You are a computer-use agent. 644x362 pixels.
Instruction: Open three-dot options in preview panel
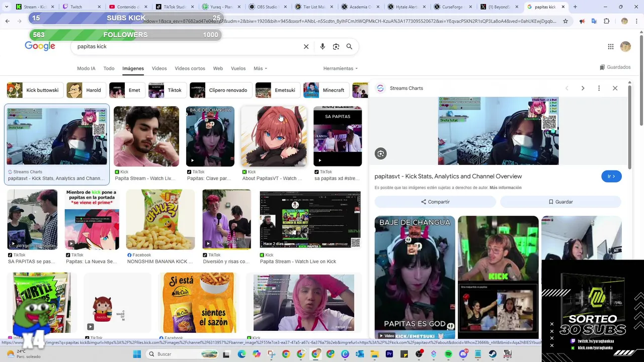[599, 88]
